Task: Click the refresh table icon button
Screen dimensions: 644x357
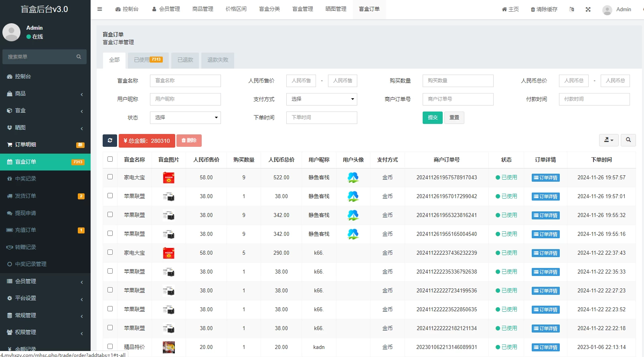Action: (110, 140)
